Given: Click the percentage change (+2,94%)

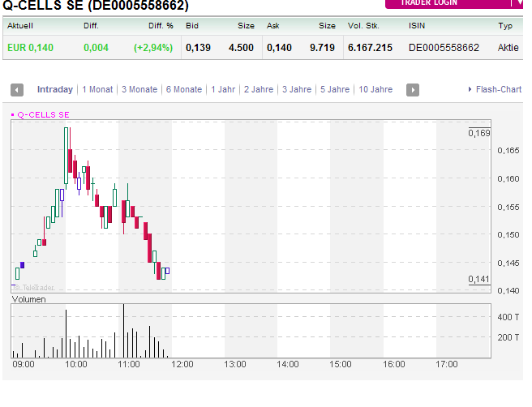Looking at the screenshot, I should tap(153, 48).
